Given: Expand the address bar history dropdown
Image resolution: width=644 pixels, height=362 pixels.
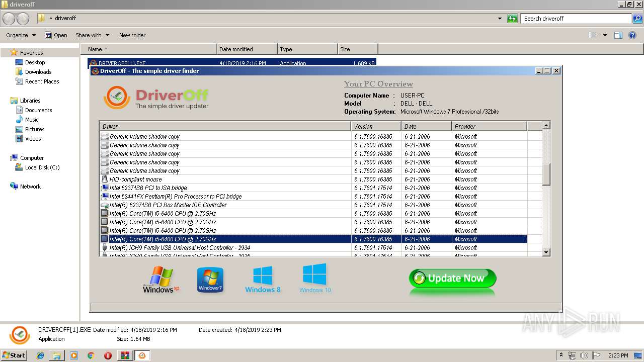Looking at the screenshot, I should tap(500, 19).
